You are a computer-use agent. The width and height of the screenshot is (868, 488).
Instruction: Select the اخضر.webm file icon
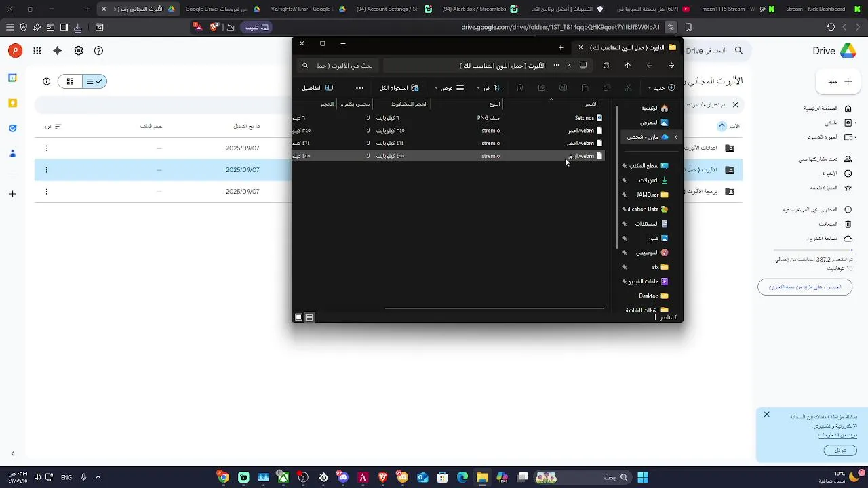pyautogui.click(x=599, y=144)
